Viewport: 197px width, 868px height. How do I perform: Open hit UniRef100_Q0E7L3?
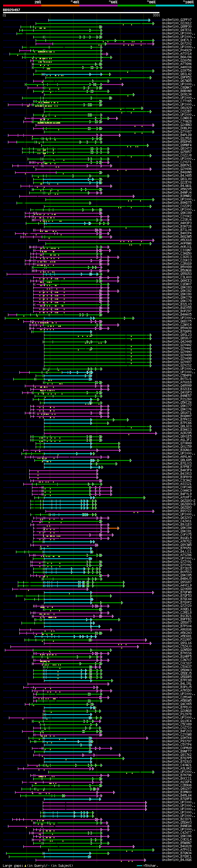point(176,40)
